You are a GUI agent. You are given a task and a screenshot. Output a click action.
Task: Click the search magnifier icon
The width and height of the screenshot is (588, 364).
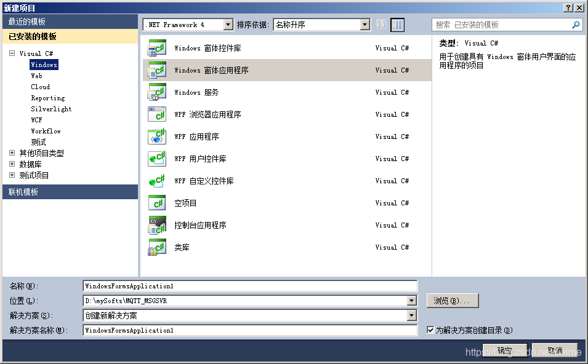(x=575, y=25)
